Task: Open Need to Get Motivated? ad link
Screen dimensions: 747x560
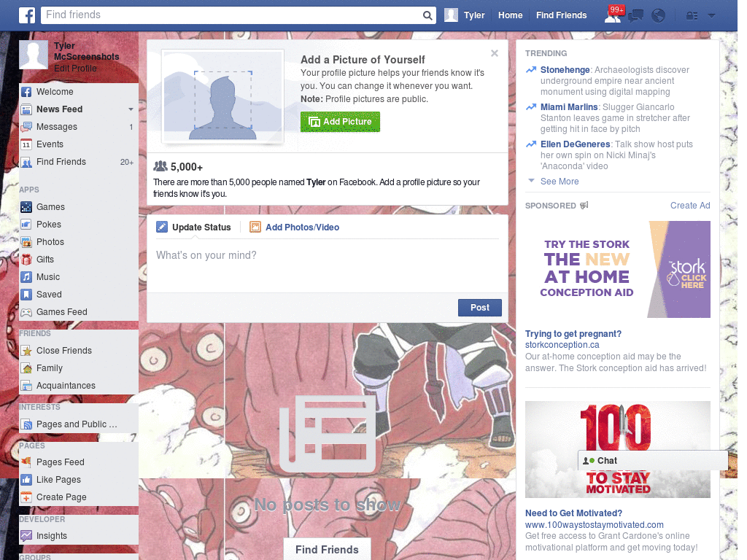Action: click(573, 513)
